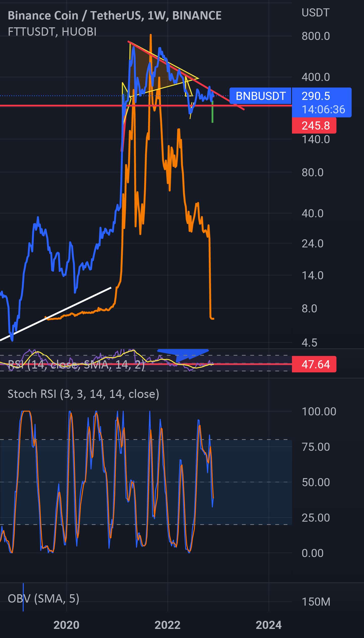
Task: Click the FTTUSDT, HUOBI comparison symbol label
Action: pyautogui.click(x=52, y=32)
